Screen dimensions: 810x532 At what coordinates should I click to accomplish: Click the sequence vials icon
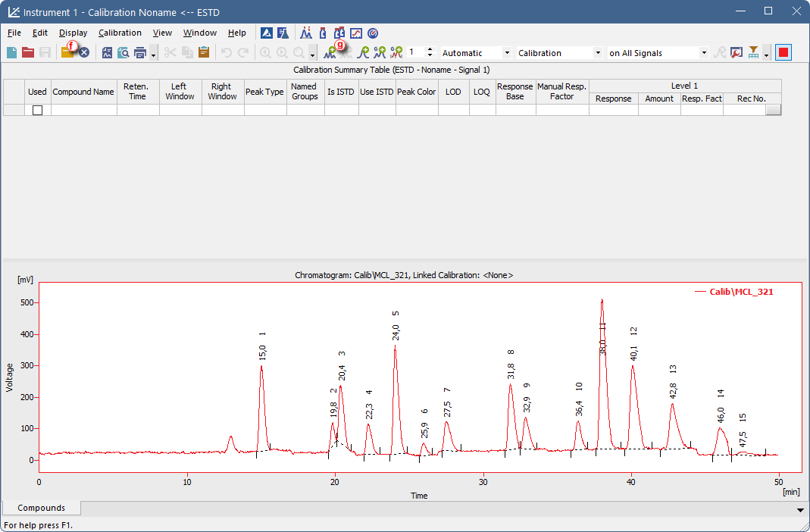point(339,33)
